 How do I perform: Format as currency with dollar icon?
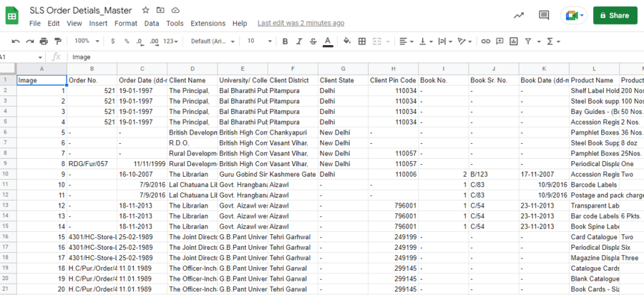(113, 41)
